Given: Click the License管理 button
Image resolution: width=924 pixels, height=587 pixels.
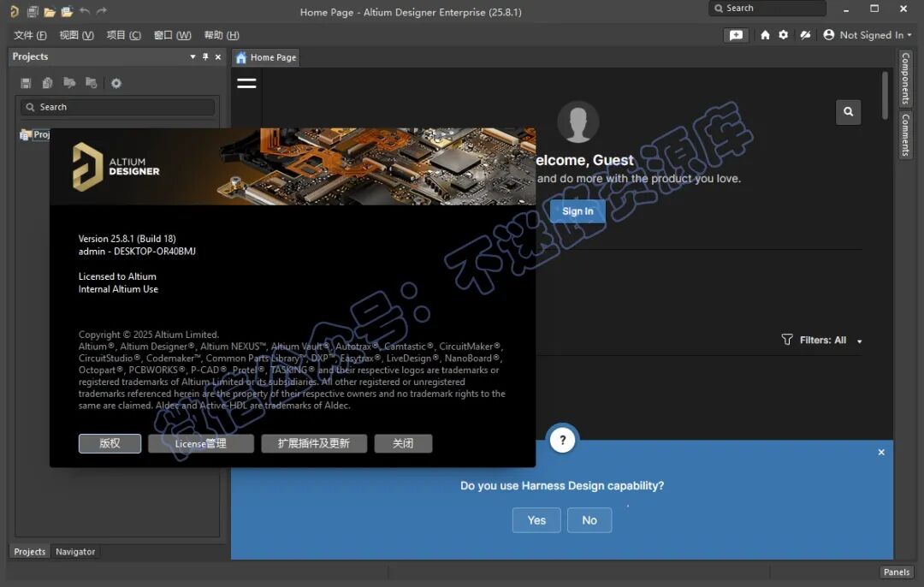Looking at the screenshot, I should [x=201, y=443].
